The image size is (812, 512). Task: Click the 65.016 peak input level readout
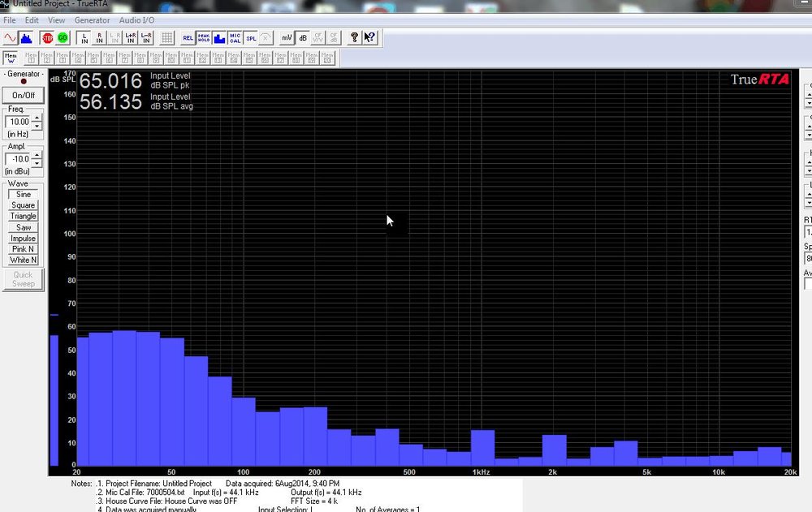110,81
